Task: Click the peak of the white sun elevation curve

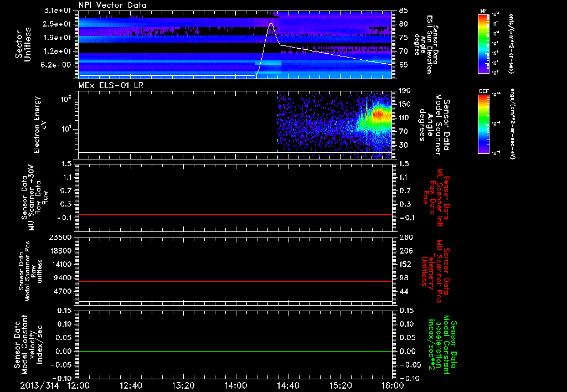Action: [270, 23]
